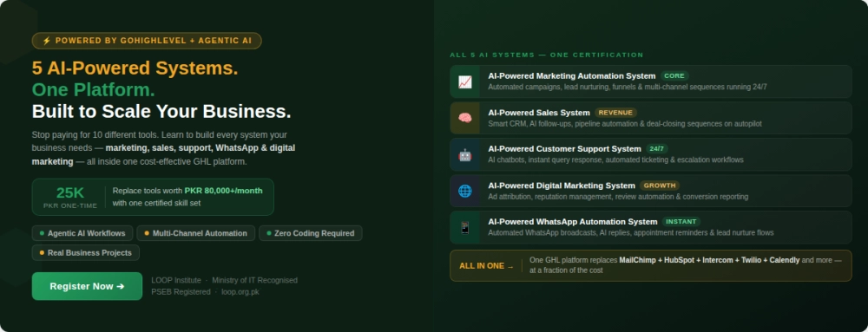868x332 pixels.
Task: Select the Powered by GoHighLevel + Agentic AI badge
Action: pos(147,41)
